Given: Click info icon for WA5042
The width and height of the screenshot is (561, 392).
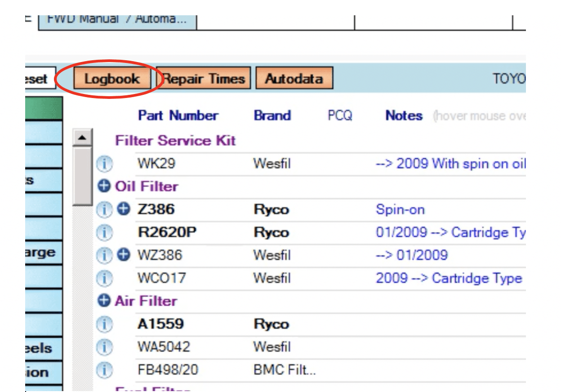Looking at the screenshot, I should [x=104, y=347].
